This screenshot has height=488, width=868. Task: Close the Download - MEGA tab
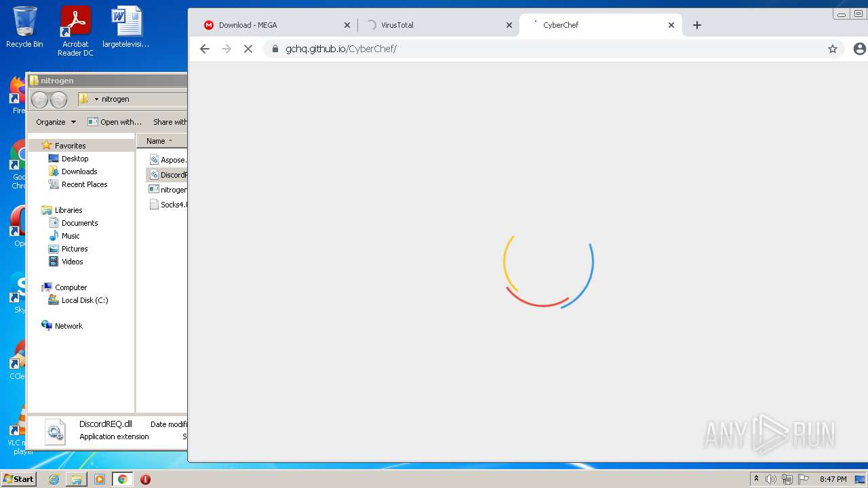[x=347, y=25]
